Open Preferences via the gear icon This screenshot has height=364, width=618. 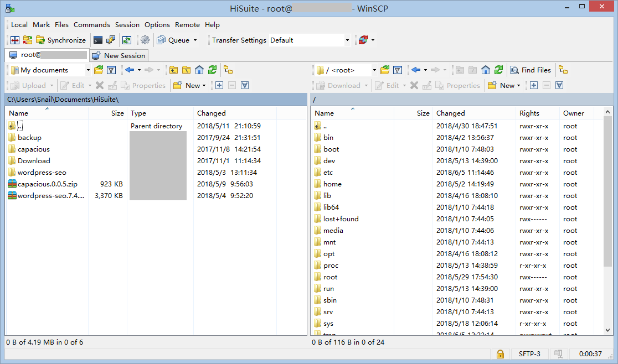pyautogui.click(x=145, y=40)
